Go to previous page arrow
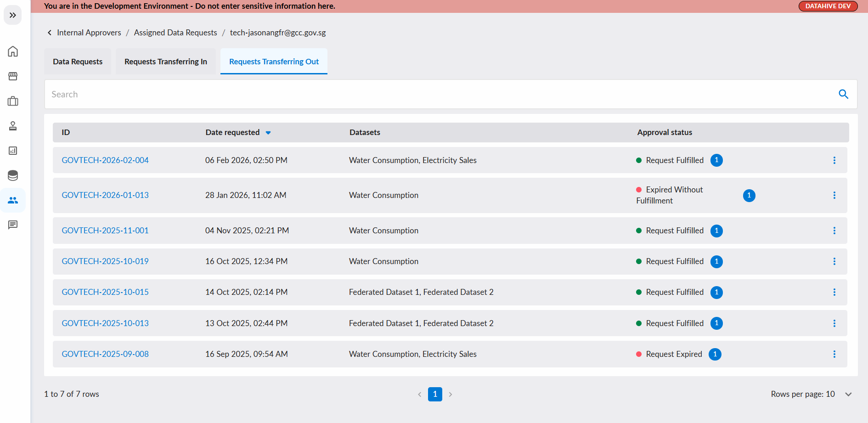 [419, 394]
